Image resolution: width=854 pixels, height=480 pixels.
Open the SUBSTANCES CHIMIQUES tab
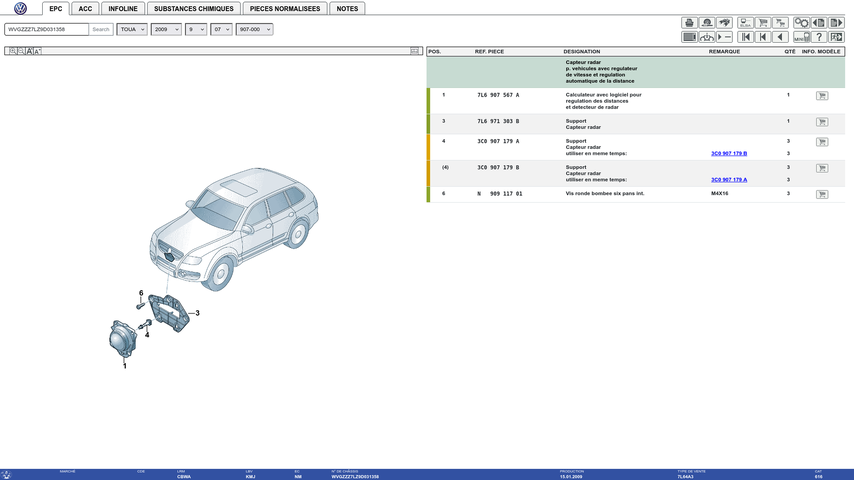click(193, 8)
